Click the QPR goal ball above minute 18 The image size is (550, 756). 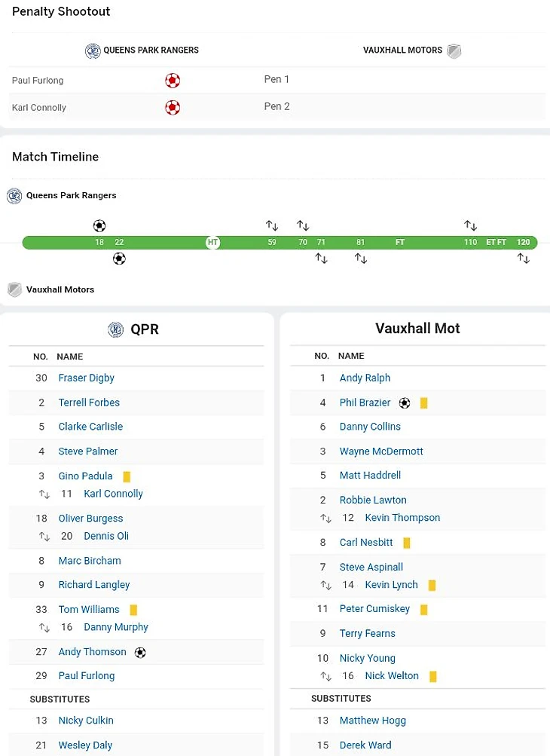[x=99, y=225]
